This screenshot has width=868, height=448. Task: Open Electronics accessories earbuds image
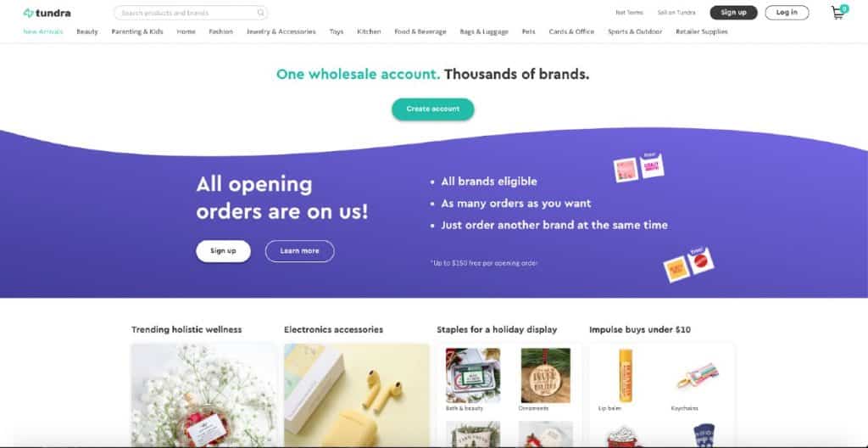[357, 395]
